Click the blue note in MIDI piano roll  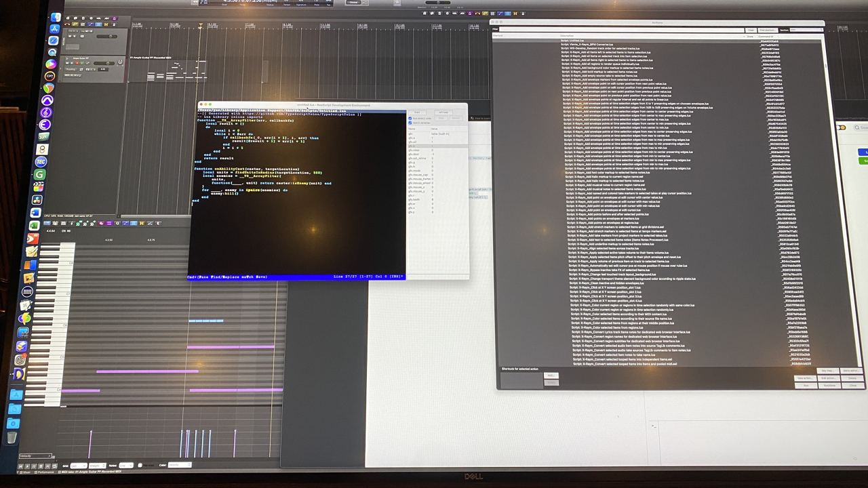(x=205, y=321)
